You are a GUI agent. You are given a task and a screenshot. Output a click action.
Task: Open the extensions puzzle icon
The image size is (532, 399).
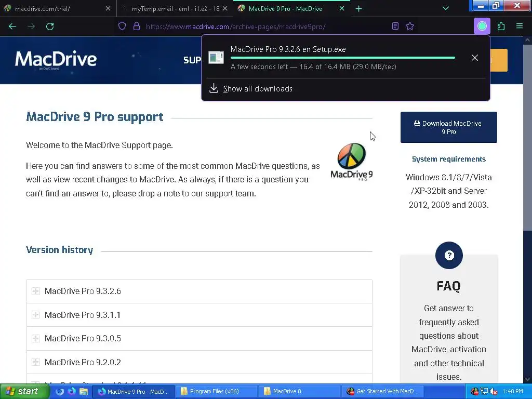click(501, 26)
